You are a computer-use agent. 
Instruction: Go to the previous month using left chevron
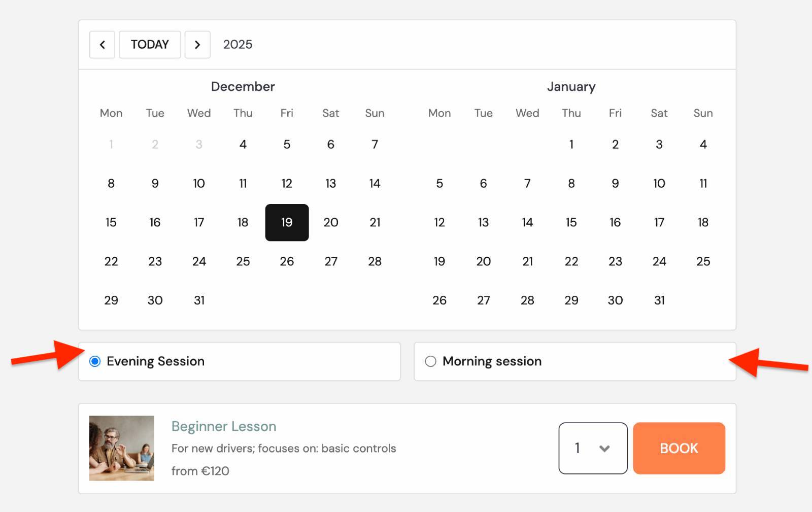(x=102, y=45)
